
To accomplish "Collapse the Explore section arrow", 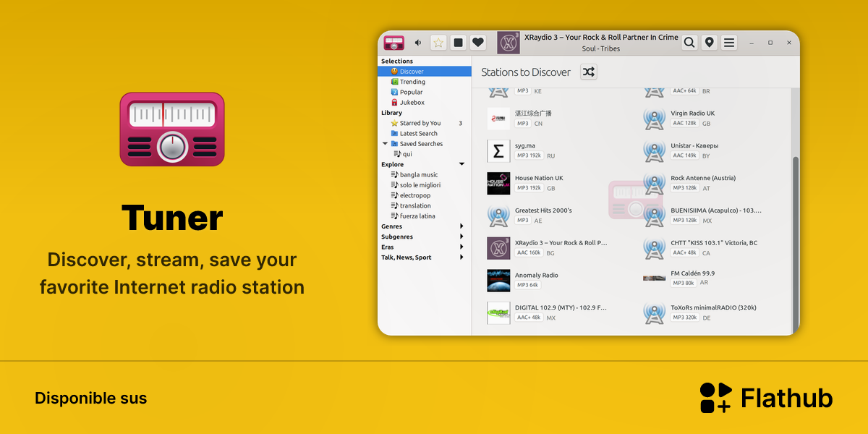I will [461, 164].
